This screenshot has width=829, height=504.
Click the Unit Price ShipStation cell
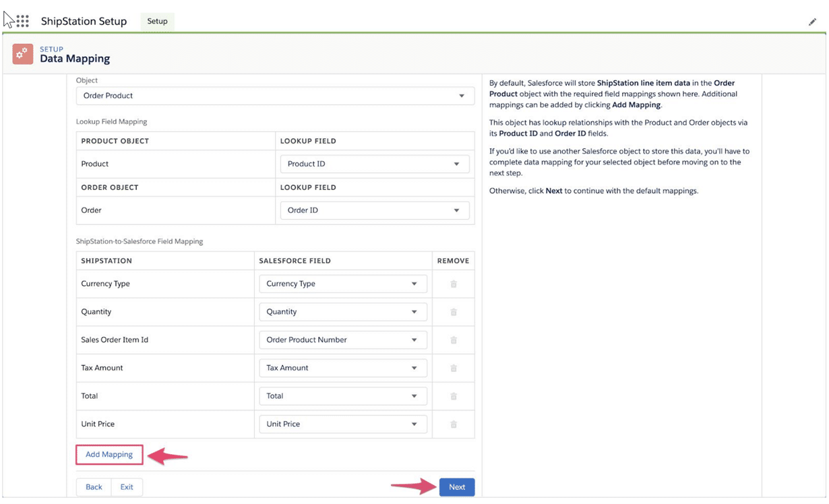pyautogui.click(x=165, y=424)
